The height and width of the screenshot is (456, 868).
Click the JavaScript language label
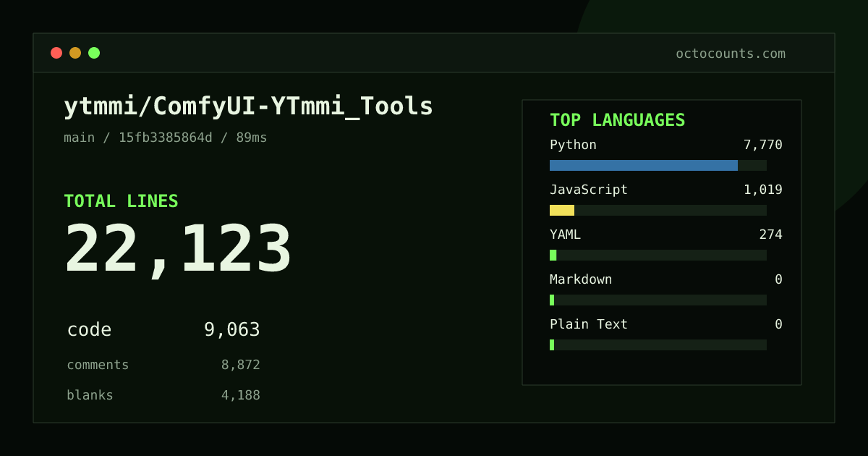point(589,190)
